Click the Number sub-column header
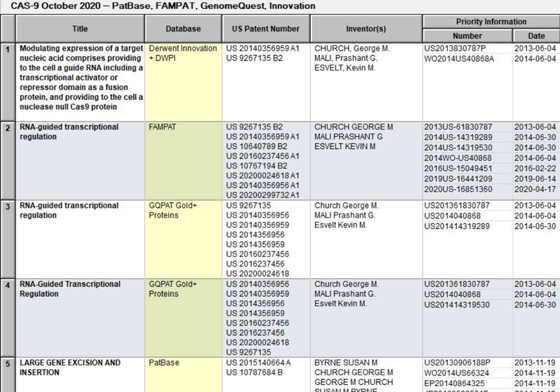560x392 pixels. 468,35
